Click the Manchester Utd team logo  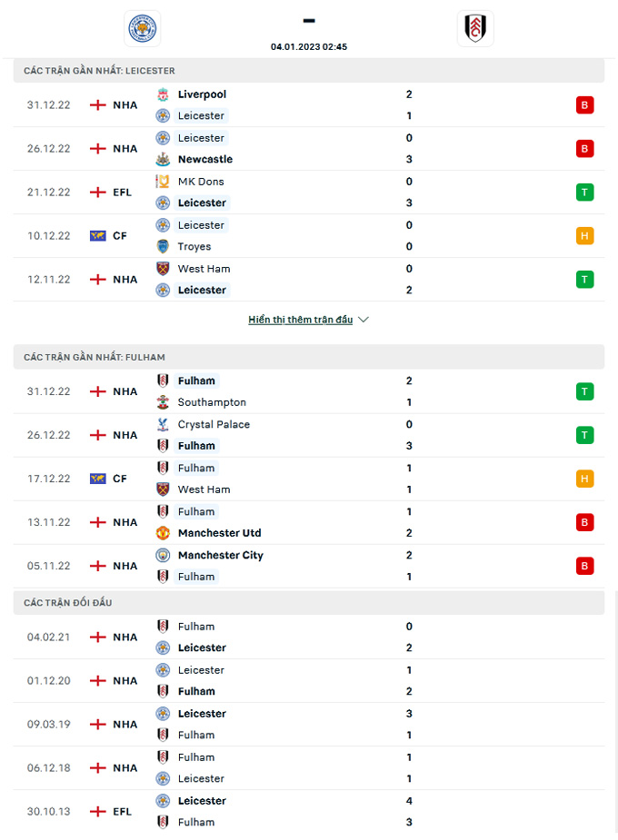pos(163,533)
